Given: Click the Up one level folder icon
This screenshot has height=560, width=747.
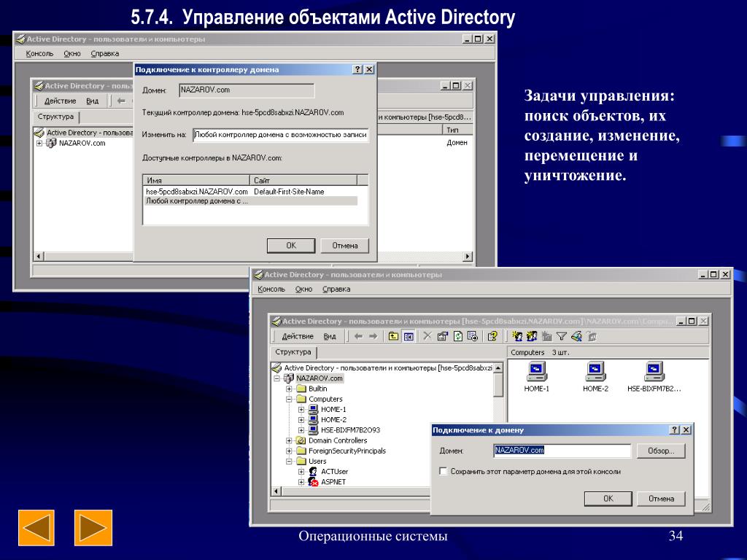Looking at the screenshot, I should (393, 336).
